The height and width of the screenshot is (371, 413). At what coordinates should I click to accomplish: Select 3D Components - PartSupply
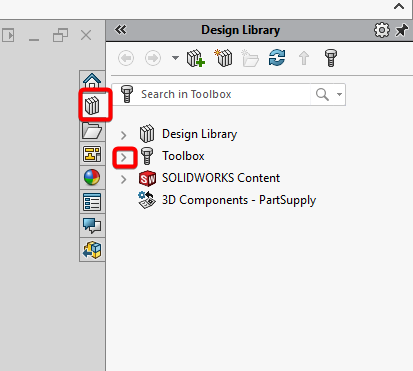(x=239, y=200)
